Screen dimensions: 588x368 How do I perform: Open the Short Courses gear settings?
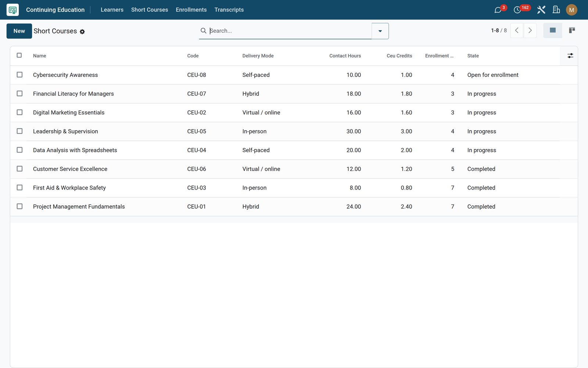(82, 32)
